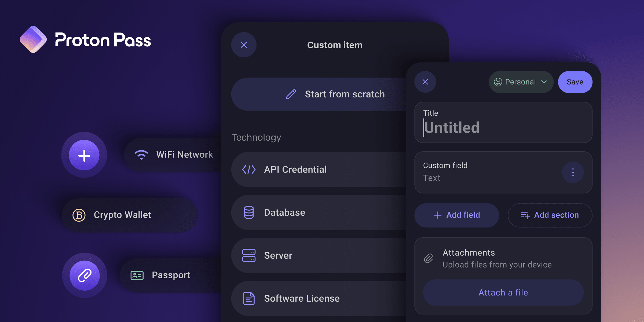
Task: Click the ID card icon beside Passport
Action: 137,275
